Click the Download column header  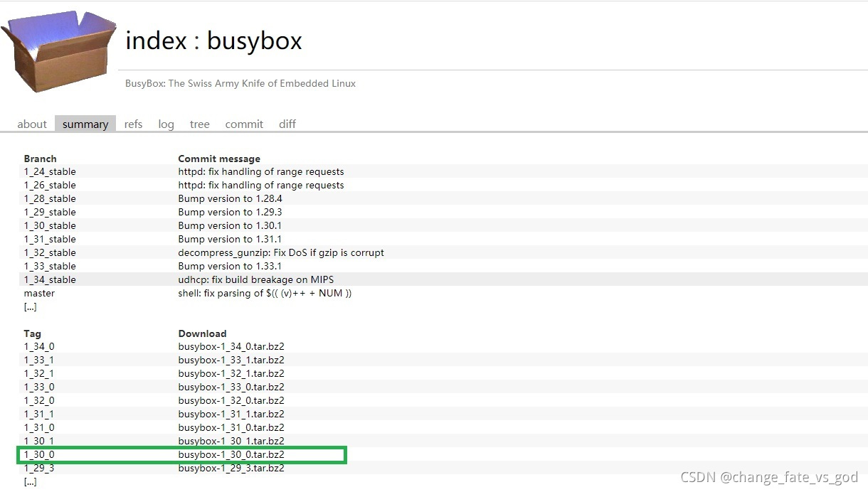pos(202,333)
